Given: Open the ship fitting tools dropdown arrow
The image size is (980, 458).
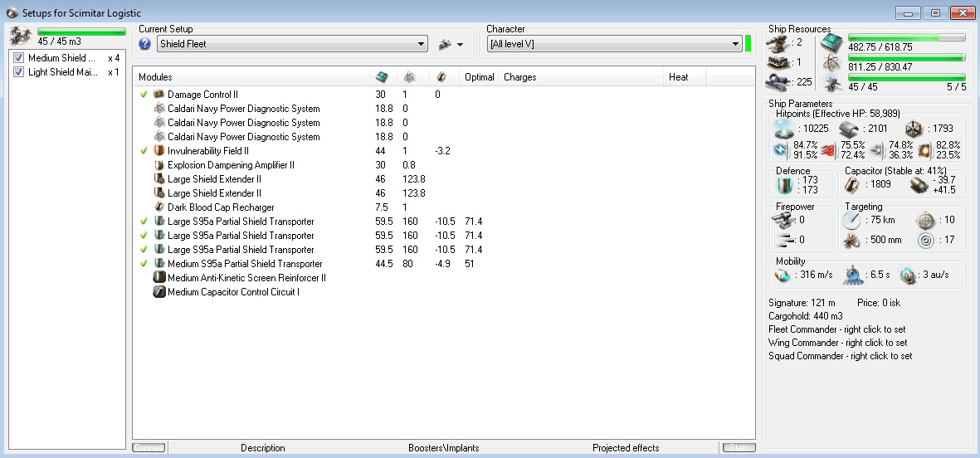Looking at the screenshot, I should click(x=461, y=44).
